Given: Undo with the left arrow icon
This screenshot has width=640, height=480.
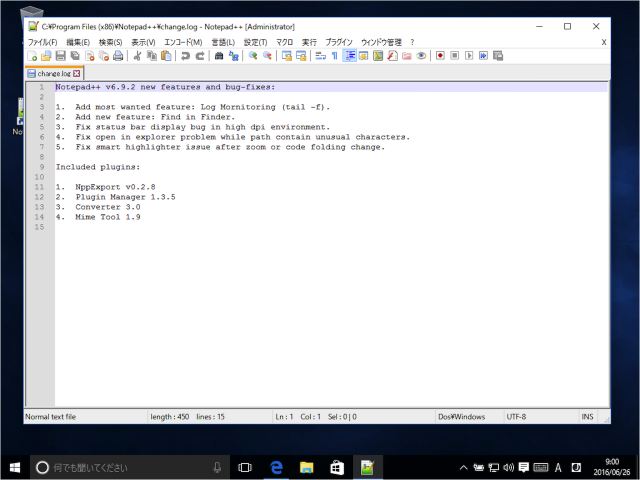Looking at the screenshot, I should 185,56.
